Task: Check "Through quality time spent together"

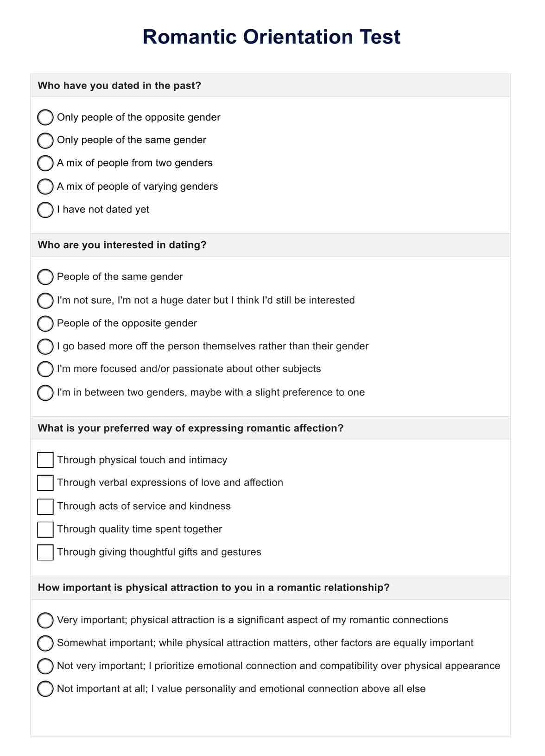Action: click(x=45, y=529)
